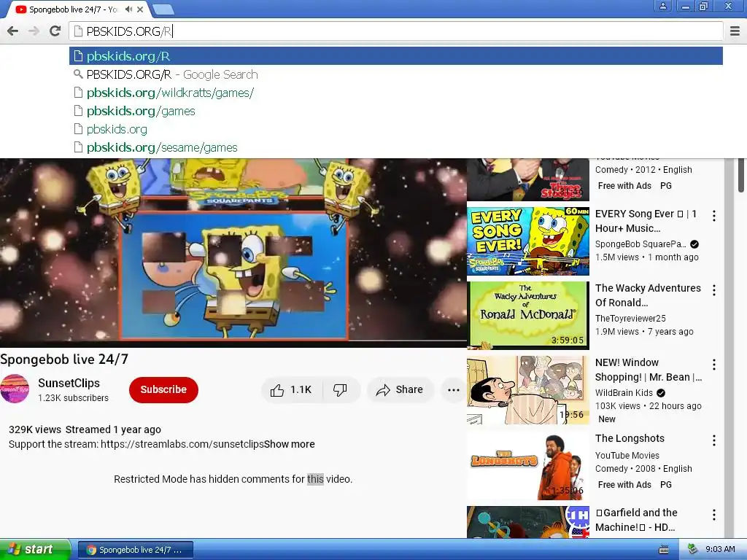747x560 pixels.
Task: Pick the PBSKIDS.ORG/R Google Search suggestion
Action: [x=396, y=75]
